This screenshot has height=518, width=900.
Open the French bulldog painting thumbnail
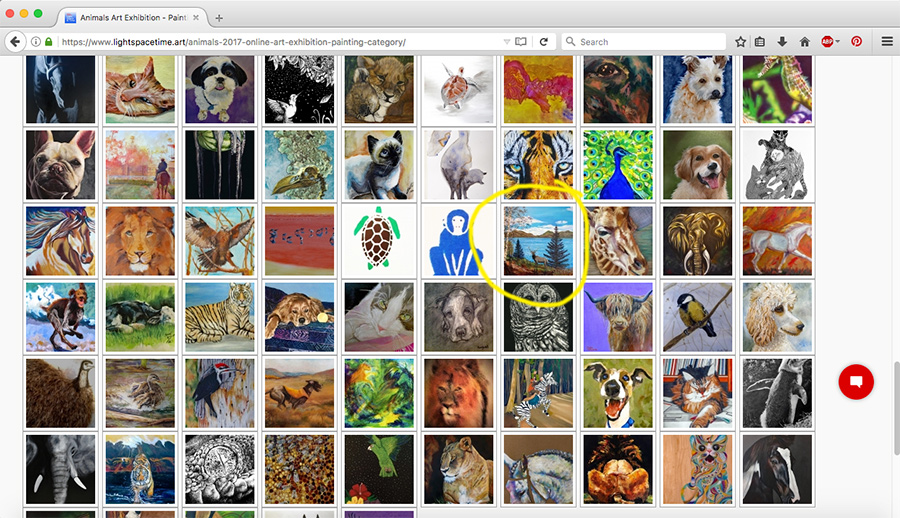(x=60, y=165)
